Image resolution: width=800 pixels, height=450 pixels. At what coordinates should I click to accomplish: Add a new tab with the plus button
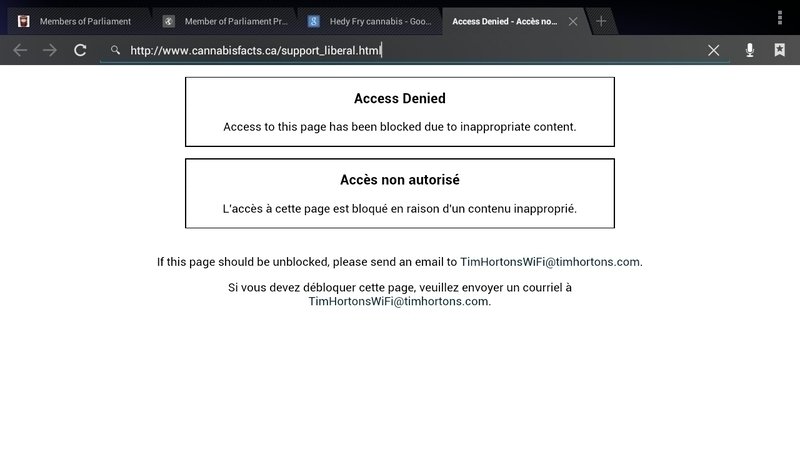coord(601,21)
